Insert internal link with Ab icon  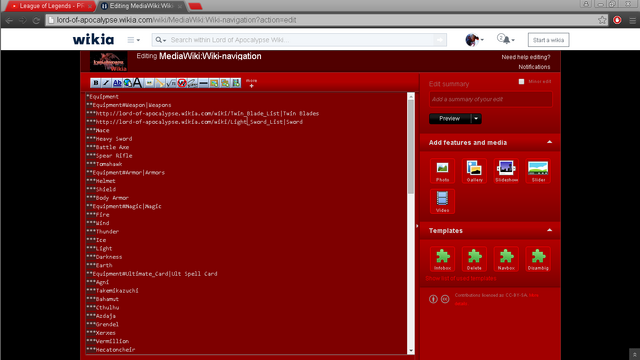(x=117, y=83)
